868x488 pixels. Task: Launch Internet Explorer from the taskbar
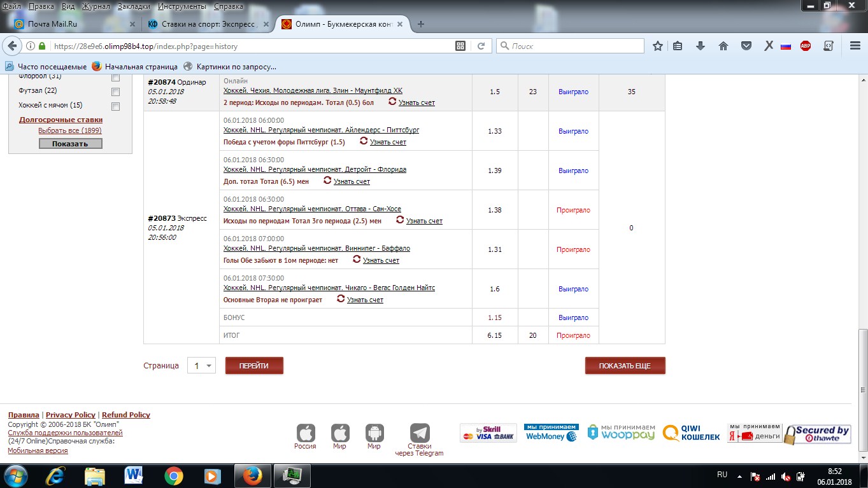click(55, 475)
